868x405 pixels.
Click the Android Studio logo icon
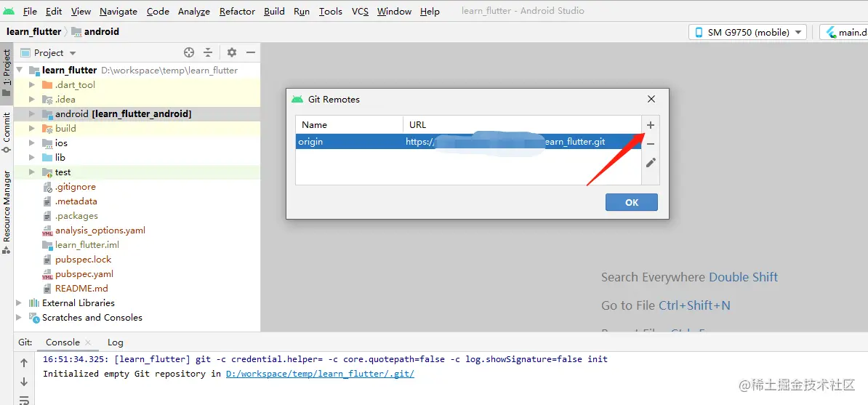click(8, 11)
